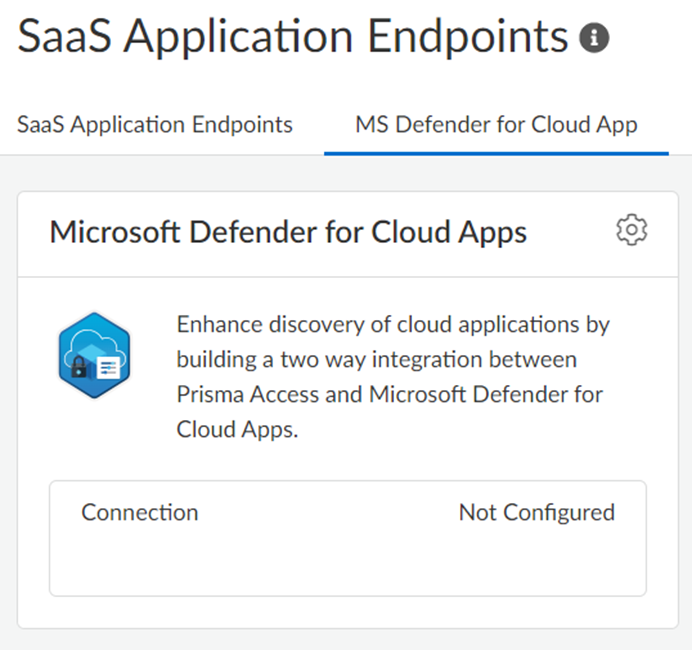Open Microsoft Defender settings gear
692x650 pixels.
pos(631,231)
